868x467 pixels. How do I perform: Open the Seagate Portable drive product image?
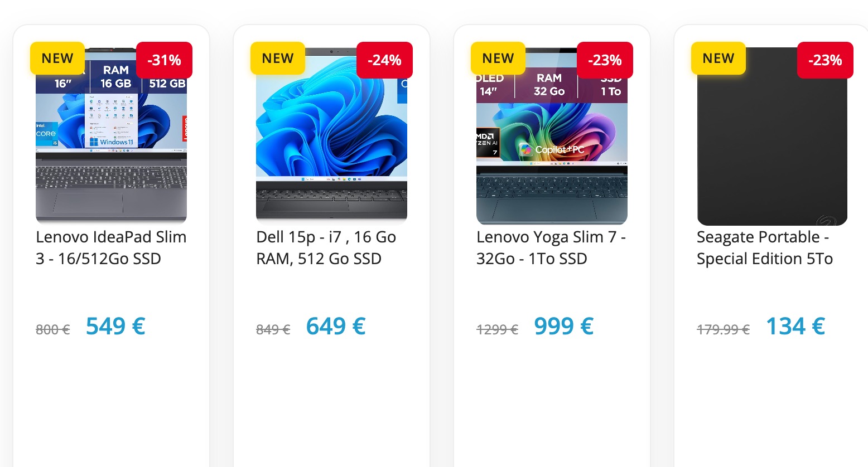coord(772,145)
